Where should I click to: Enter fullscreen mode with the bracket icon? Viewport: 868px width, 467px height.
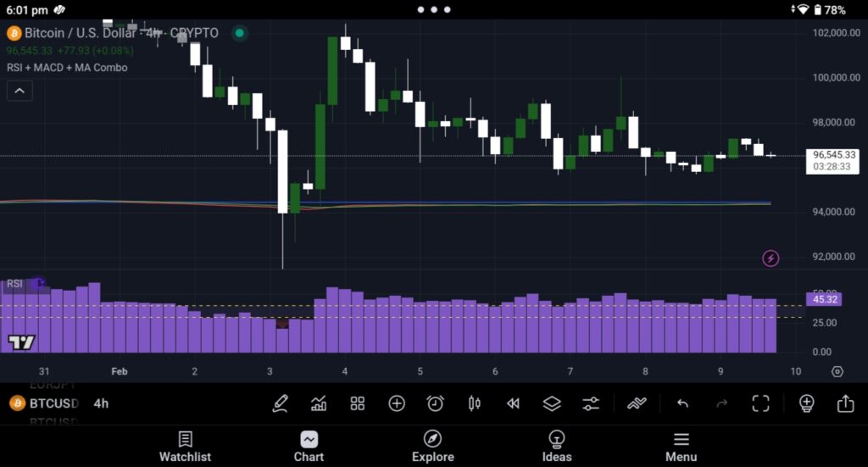tap(760, 403)
